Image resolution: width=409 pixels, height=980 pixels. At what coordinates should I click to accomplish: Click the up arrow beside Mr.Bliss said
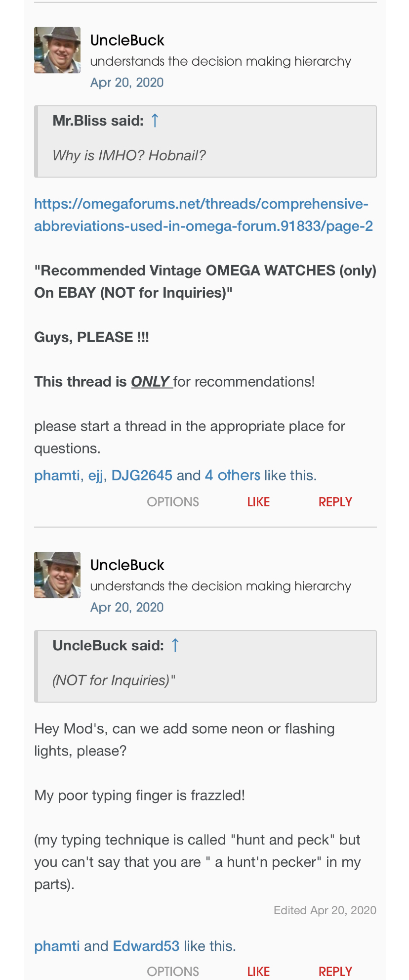[x=155, y=121]
